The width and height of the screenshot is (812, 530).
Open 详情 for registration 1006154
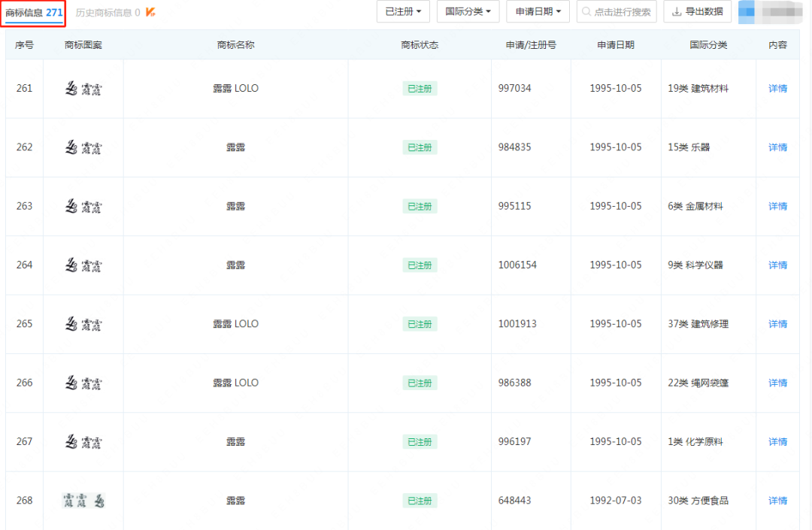pyautogui.click(x=777, y=265)
